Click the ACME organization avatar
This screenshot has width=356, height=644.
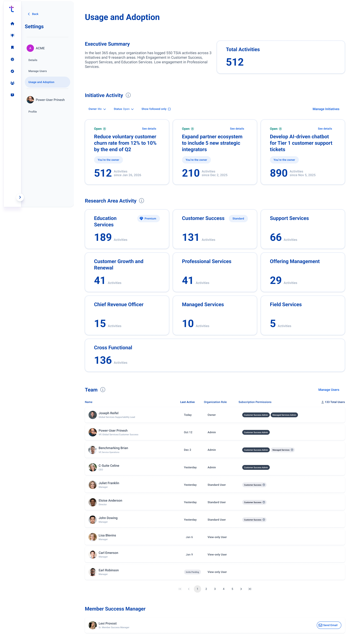tap(30, 48)
